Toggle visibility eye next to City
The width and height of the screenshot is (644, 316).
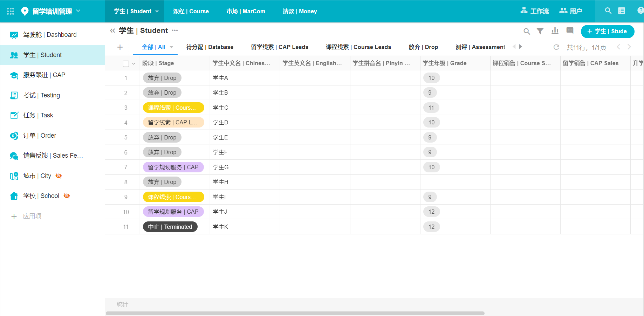pyautogui.click(x=59, y=176)
